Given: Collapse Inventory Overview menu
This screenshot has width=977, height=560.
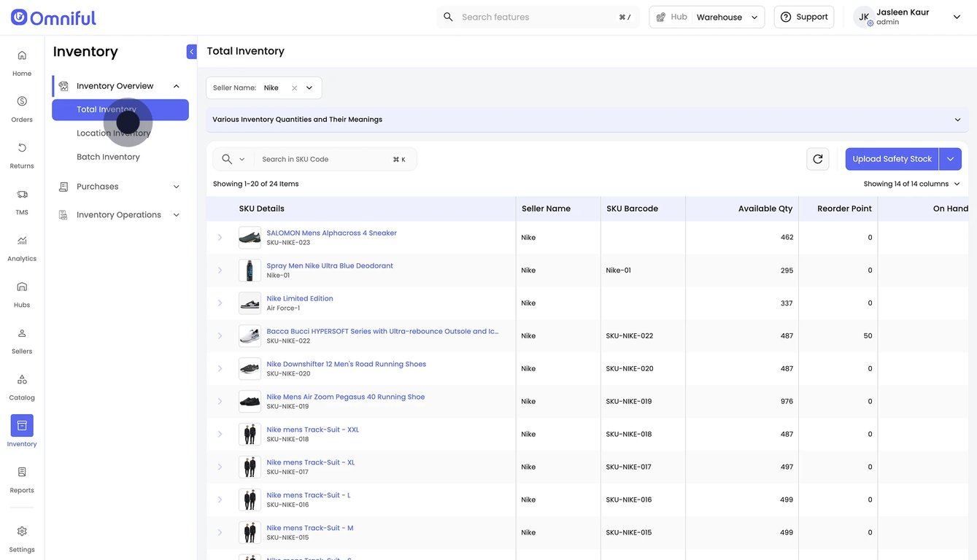Looking at the screenshot, I should point(176,86).
